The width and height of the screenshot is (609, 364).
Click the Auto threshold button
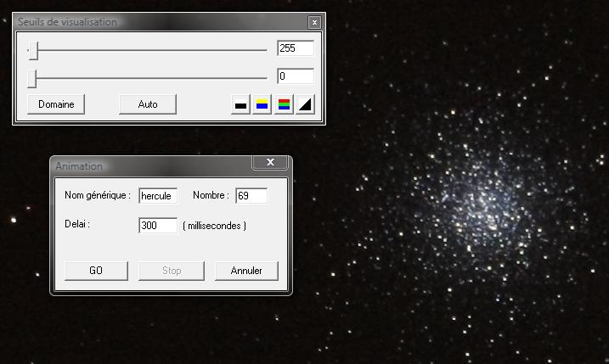click(148, 104)
